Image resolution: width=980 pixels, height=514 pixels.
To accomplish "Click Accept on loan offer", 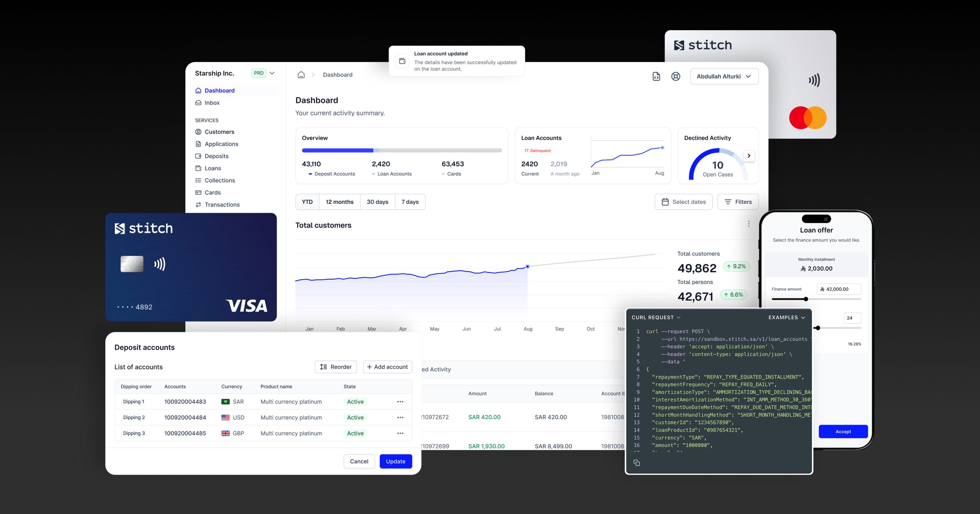I will click(x=843, y=432).
